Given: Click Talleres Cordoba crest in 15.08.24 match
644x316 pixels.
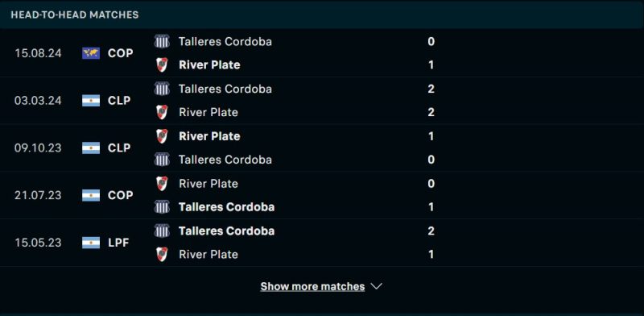Looking at the screenshot, I should click(x=162, y=42).
